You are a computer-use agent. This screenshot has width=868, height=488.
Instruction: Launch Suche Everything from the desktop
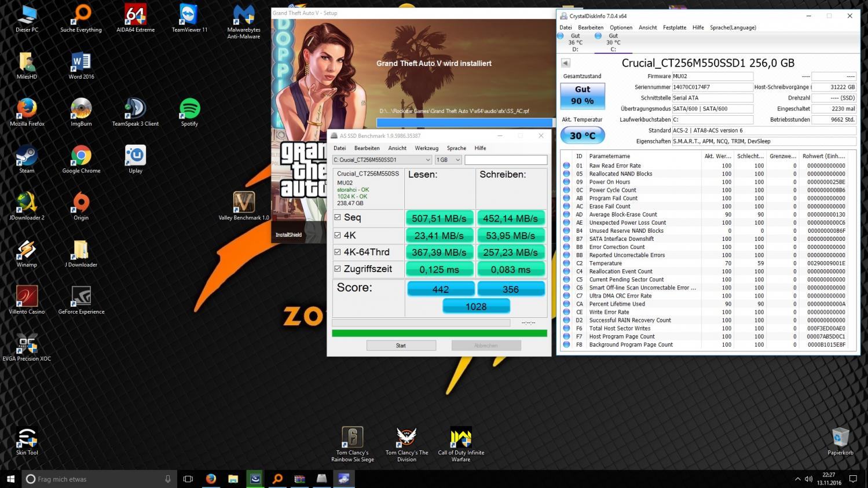point(81,19)
